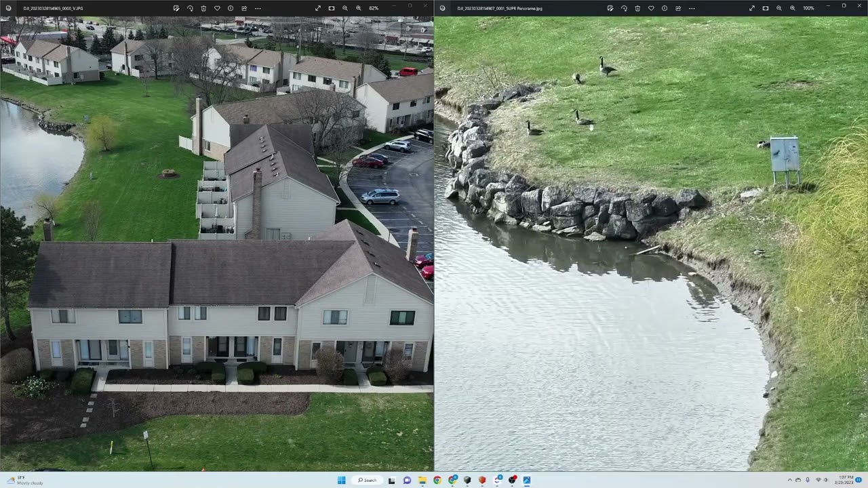Show file info in right Panorama window
This screenshot has width=868, height=488.
665,8
